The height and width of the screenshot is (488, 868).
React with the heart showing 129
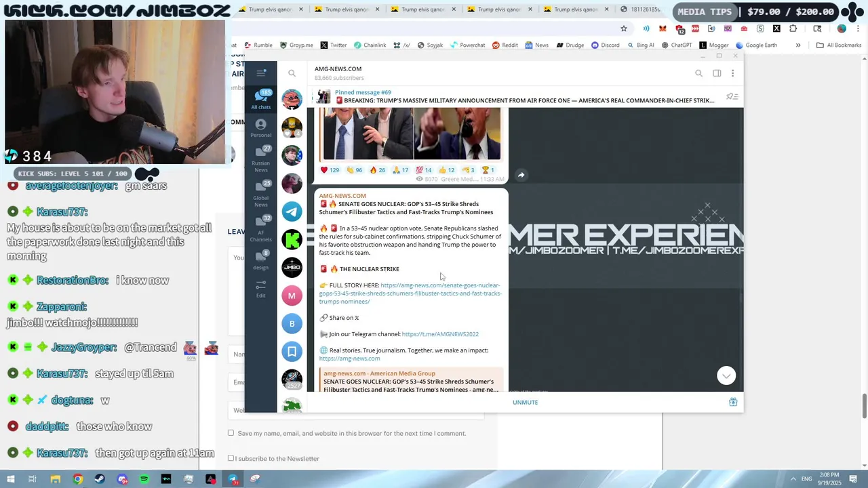point(330,170)
